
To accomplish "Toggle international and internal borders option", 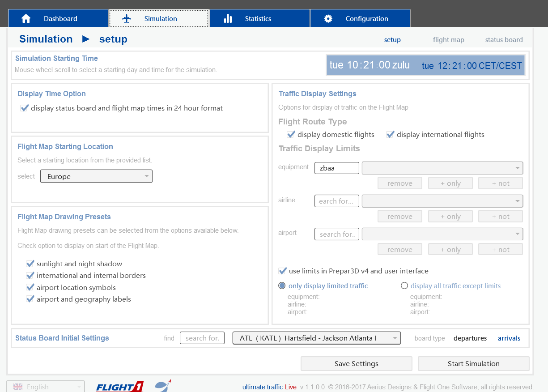I will point(30,275).
